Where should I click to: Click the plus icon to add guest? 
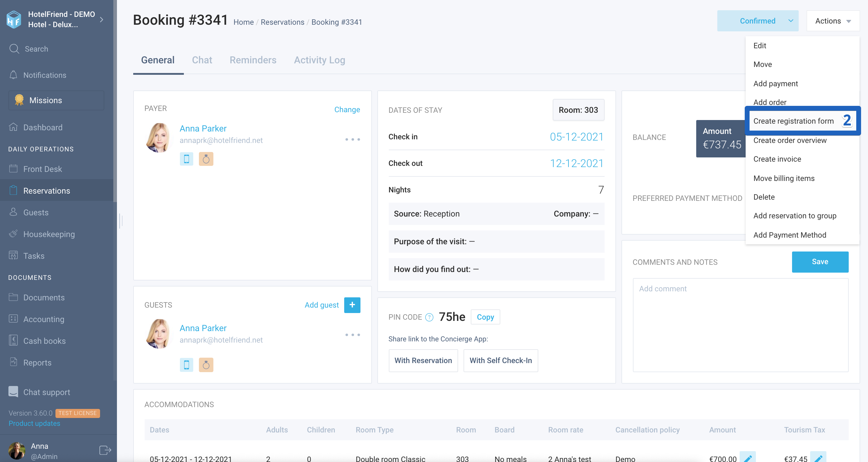point(352,305)
